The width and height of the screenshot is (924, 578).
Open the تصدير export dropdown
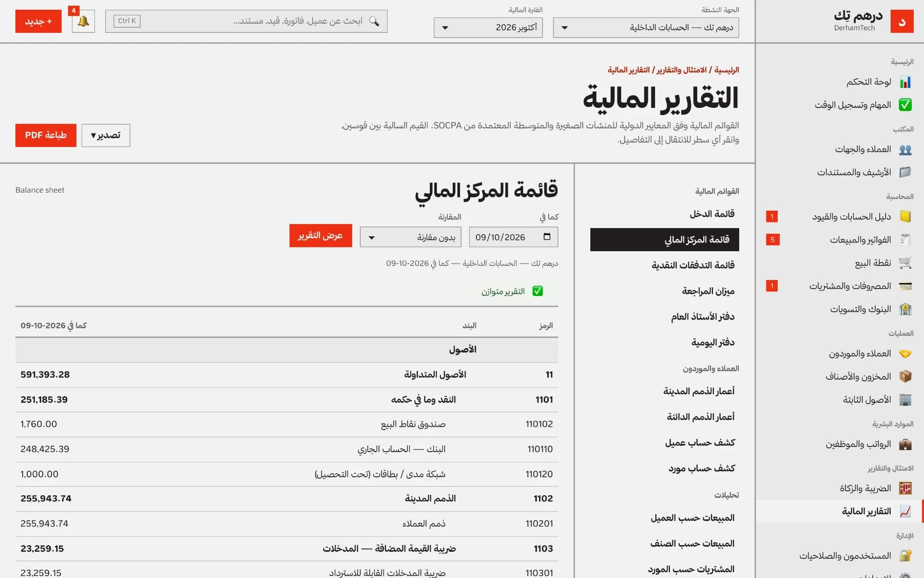tap(106, 135)
